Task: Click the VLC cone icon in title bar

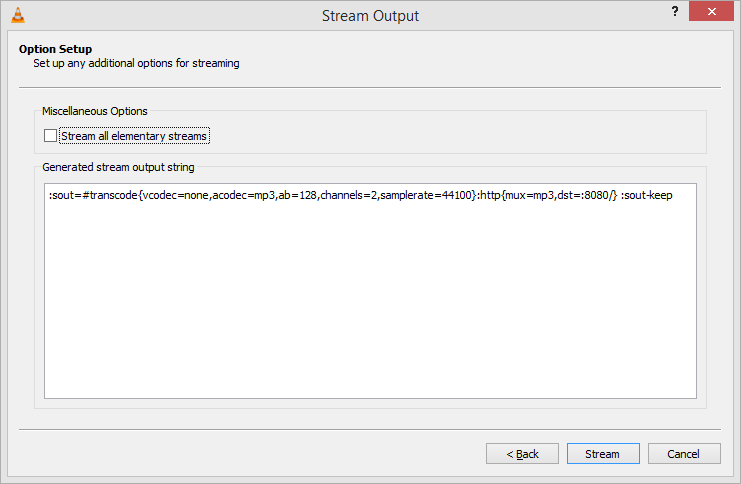Action: click(x=15, y=15)
